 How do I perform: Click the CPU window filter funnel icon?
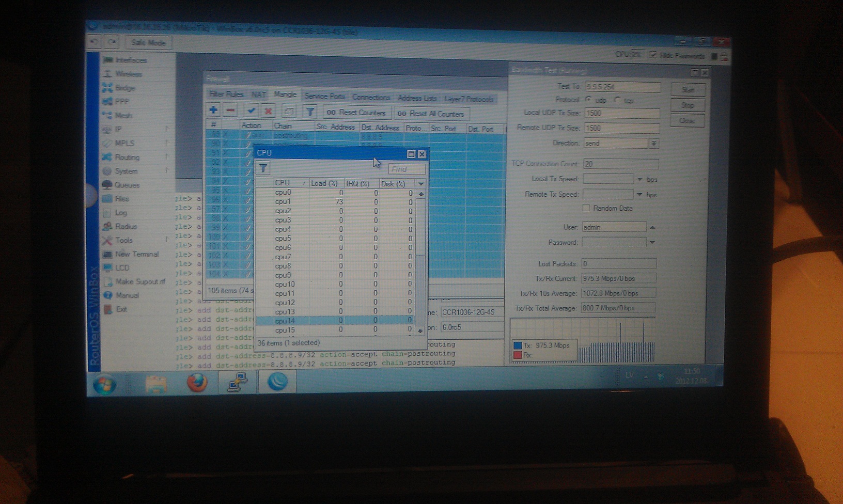pyautogui.click(x=263, y=168)
